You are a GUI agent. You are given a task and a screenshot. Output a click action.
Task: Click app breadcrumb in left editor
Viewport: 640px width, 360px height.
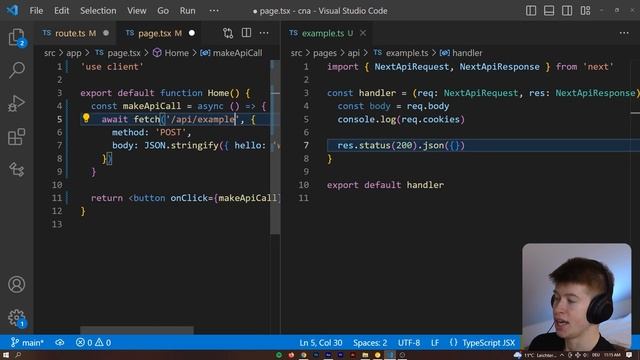(74, 53)
